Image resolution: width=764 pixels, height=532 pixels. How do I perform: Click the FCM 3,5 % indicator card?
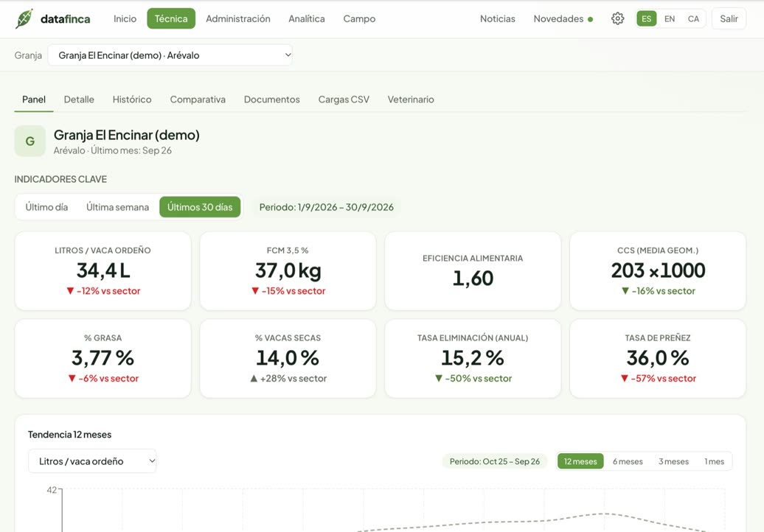tap(288, 270)
